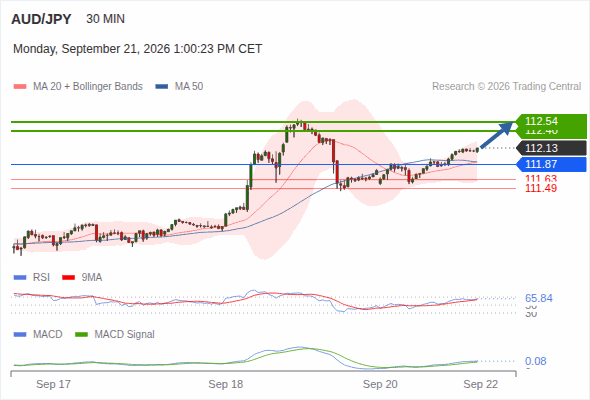
Task: Click the 111.63 red support label
Action: (x=541, y=179)
